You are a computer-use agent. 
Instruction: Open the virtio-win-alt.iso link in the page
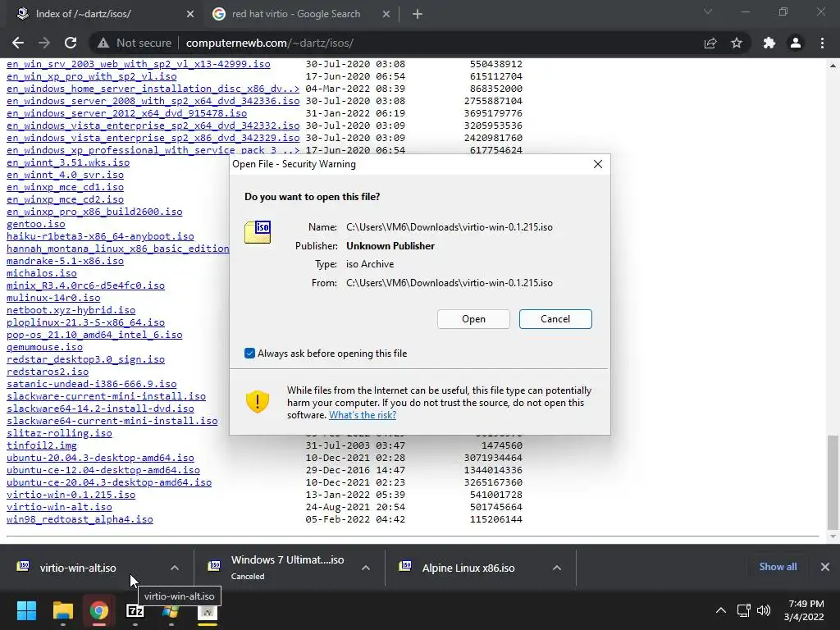click(59, 507)
